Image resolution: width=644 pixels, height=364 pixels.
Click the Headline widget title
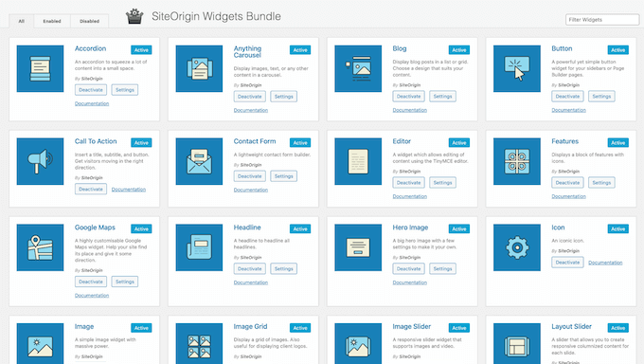[247, 227]
